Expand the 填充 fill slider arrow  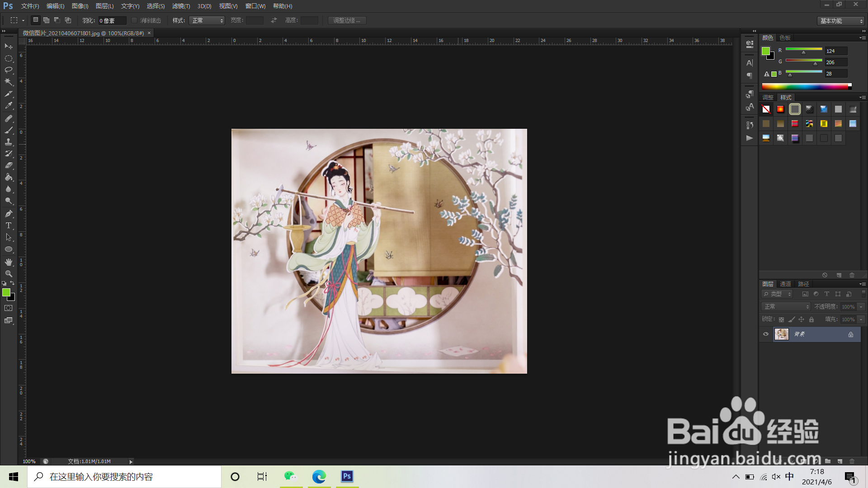pos(861,319)
